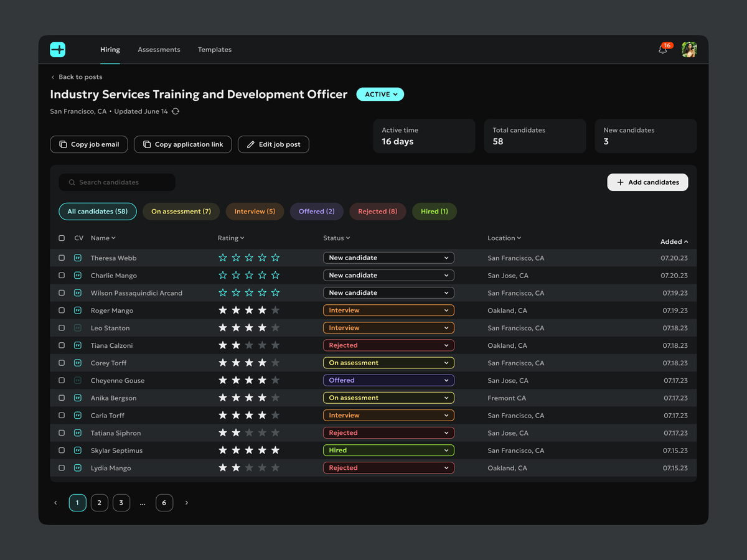Screen dimensions: 747x560
Task: Tick the select-all checkbox in the table header
Action: point(62,238)
